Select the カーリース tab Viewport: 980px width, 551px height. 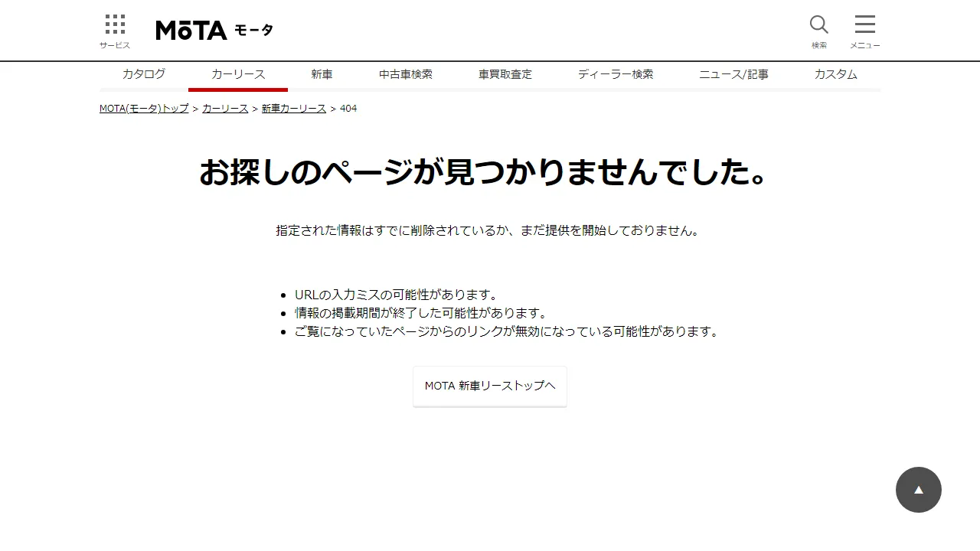click(238, 74)
